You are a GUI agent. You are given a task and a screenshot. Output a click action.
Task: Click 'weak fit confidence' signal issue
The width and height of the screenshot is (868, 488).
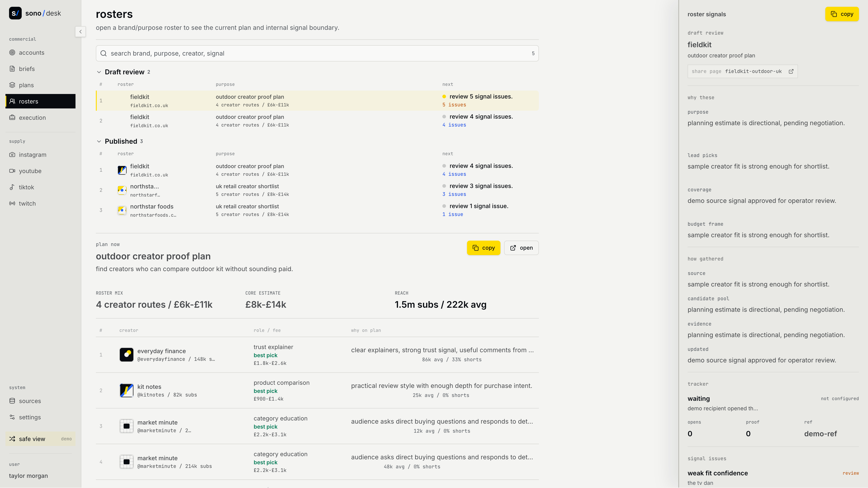pos(718,473)
